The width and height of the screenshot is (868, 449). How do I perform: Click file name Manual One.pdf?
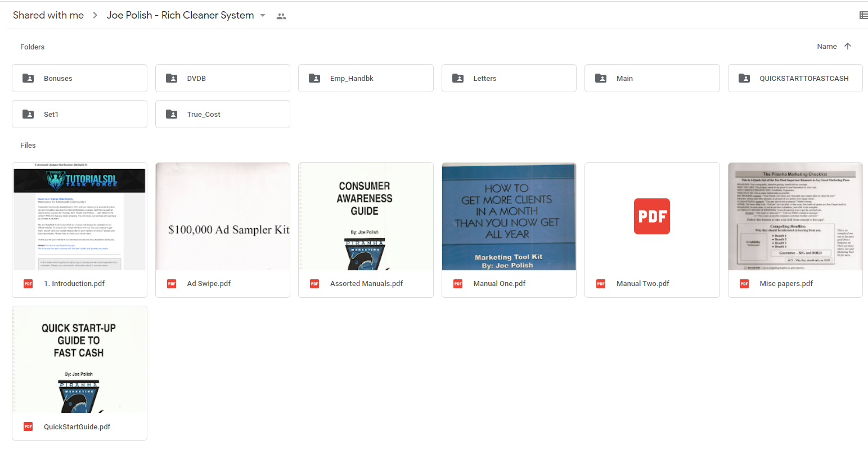500,284
